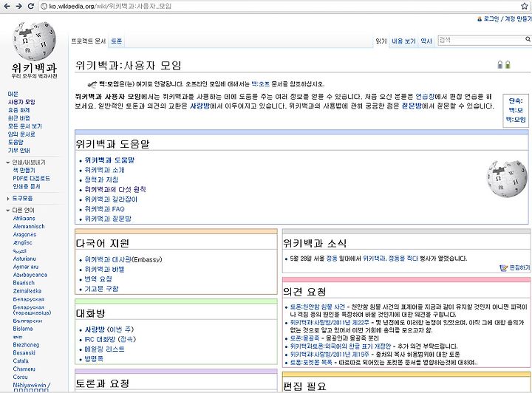Open 위키백과 길라잡이 link
The image size is (532, 393).
click(111, 199)
